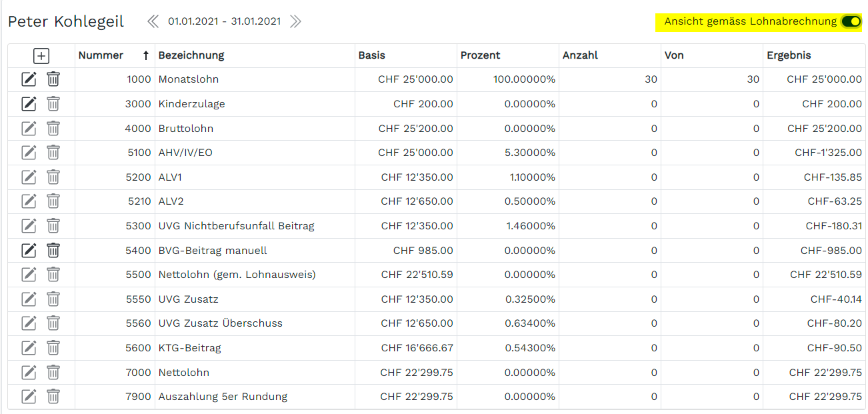Edit the BVG-Beitrag manuell row

click(29, 251)
